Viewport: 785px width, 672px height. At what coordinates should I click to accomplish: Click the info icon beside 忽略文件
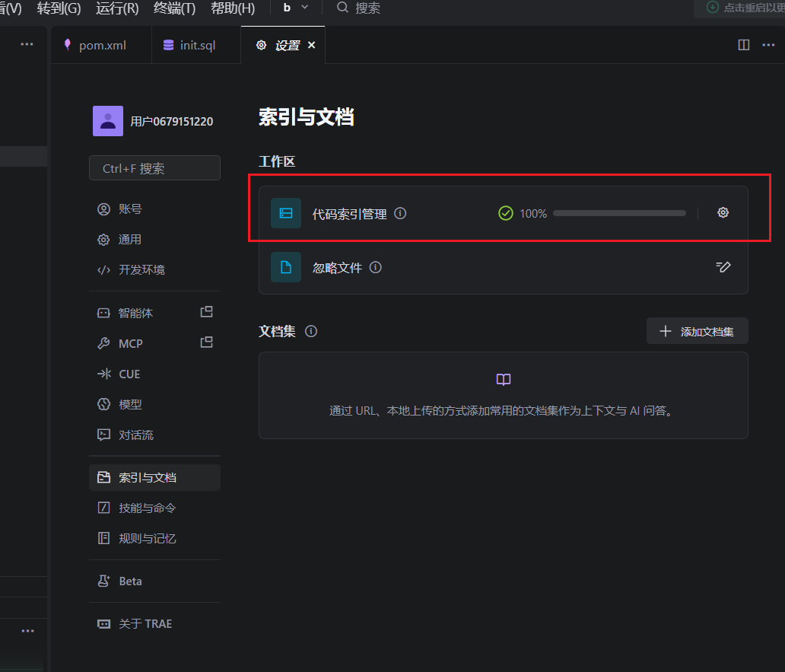pyautogui.click(x=376, y=267)
